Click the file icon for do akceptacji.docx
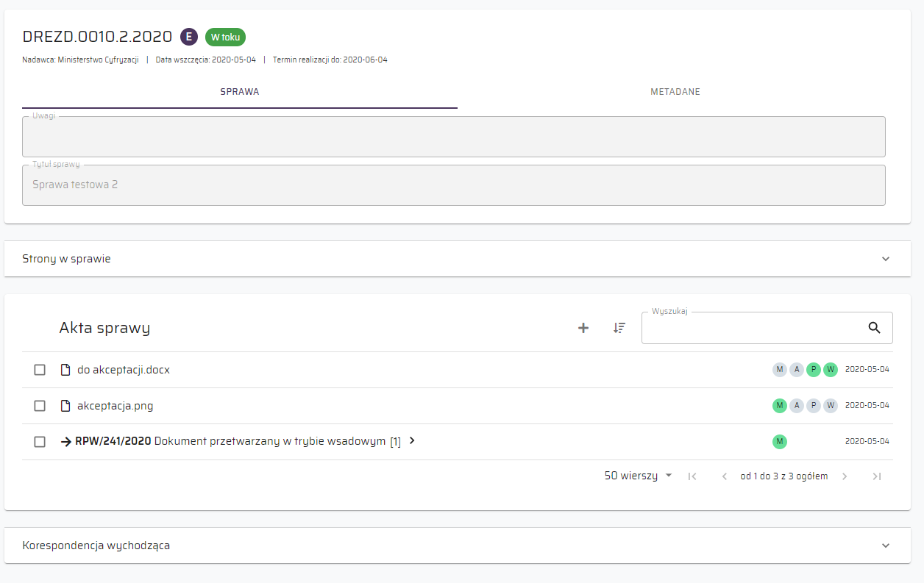This screenshot has height=583, width=924. point(65,370)
